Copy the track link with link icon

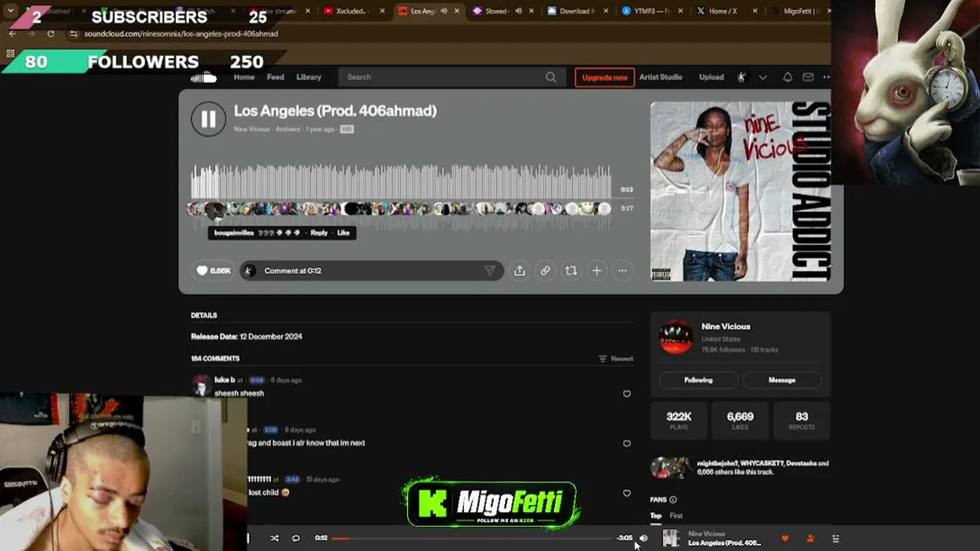pyautogui.click(x=545, y=271)
